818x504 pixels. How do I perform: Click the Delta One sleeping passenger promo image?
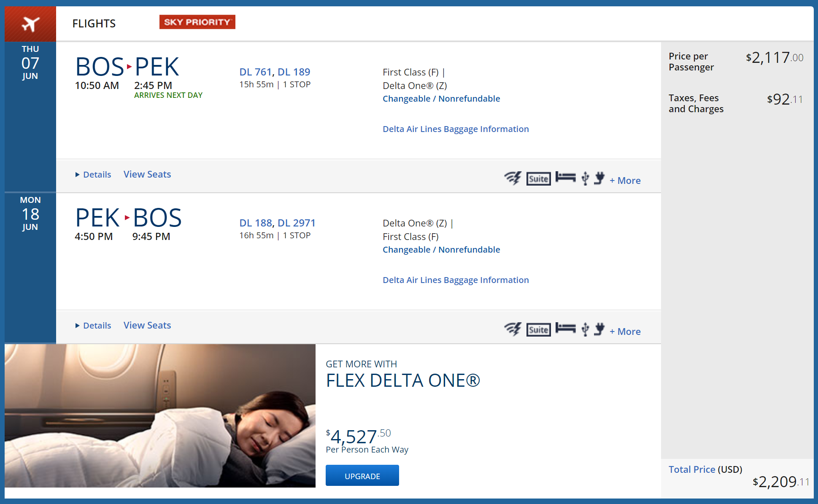(x=160, y=415)
